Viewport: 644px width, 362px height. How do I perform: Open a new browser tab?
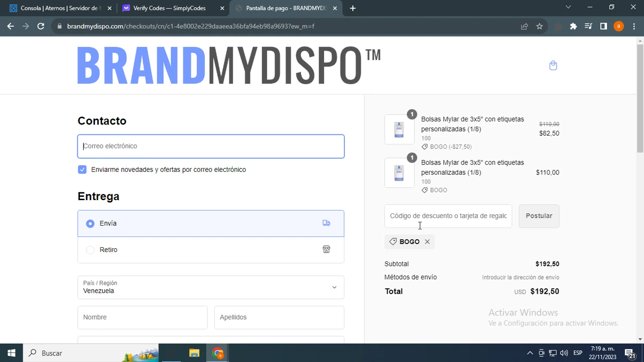click(352, 8)
